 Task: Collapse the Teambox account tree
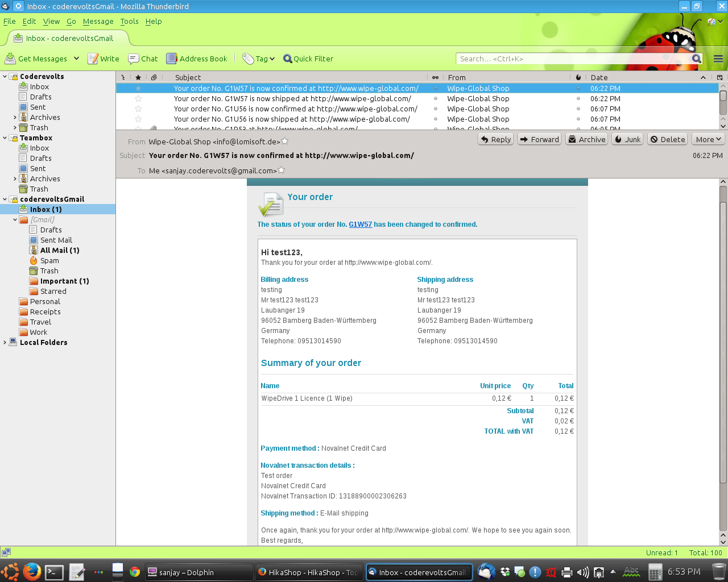5,138
